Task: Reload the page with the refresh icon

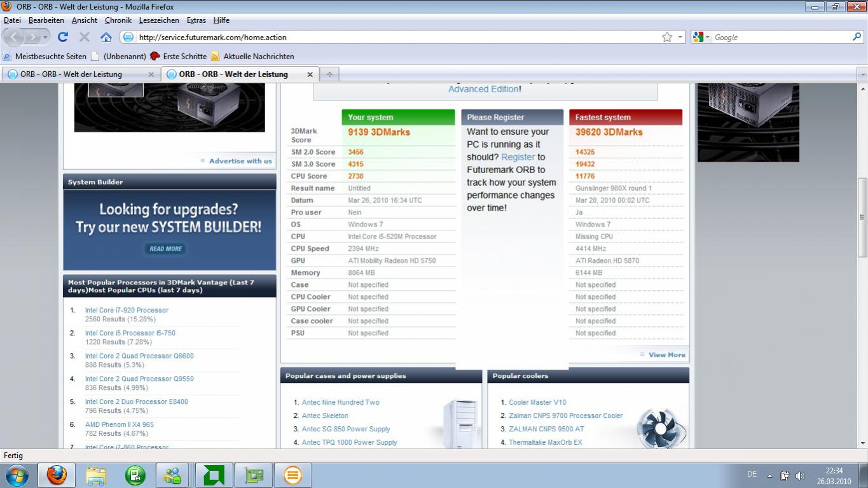Action: pos(62,37)
